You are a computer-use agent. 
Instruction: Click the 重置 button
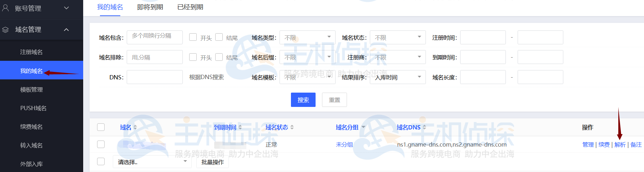pos(334,100)
